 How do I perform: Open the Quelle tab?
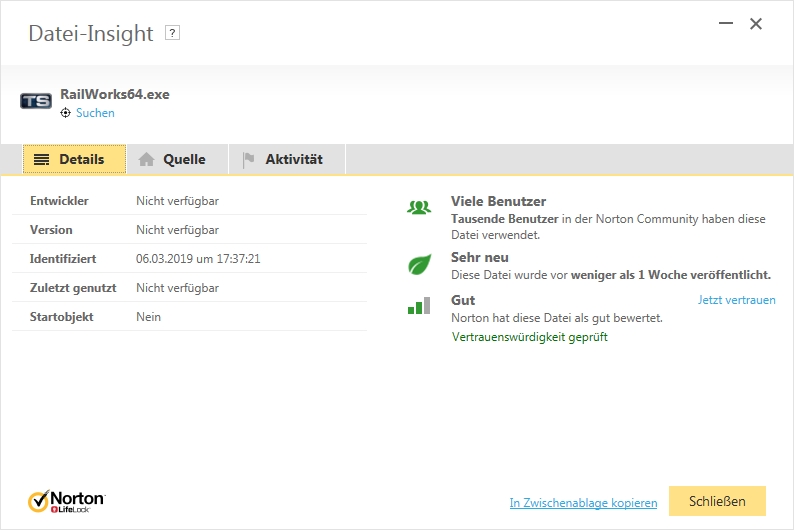tap(172, 159)
